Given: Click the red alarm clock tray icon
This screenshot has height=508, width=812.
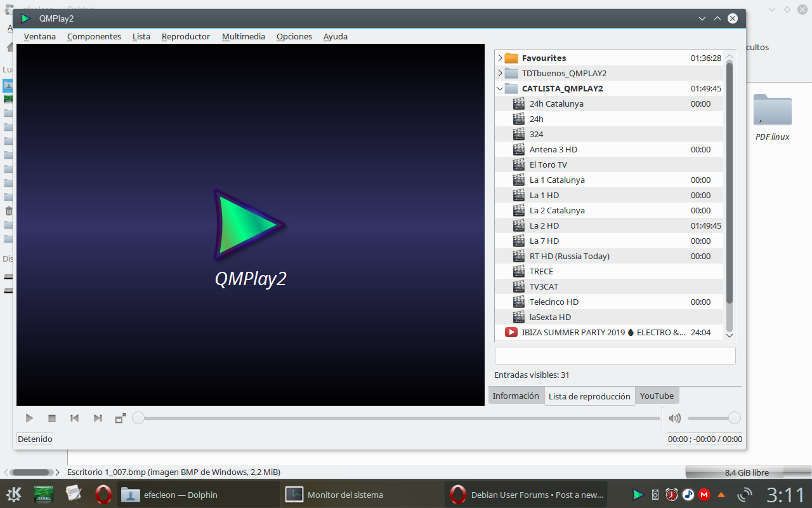Looking at the screenshot, I should point(672,494).
